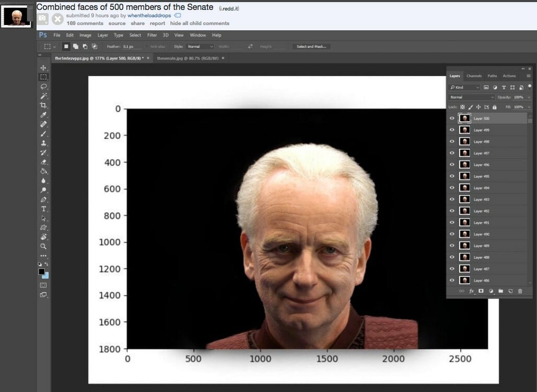Toggle Lock all padlock icon
This screenshot has width=537, height=392.
click(494, 107)
